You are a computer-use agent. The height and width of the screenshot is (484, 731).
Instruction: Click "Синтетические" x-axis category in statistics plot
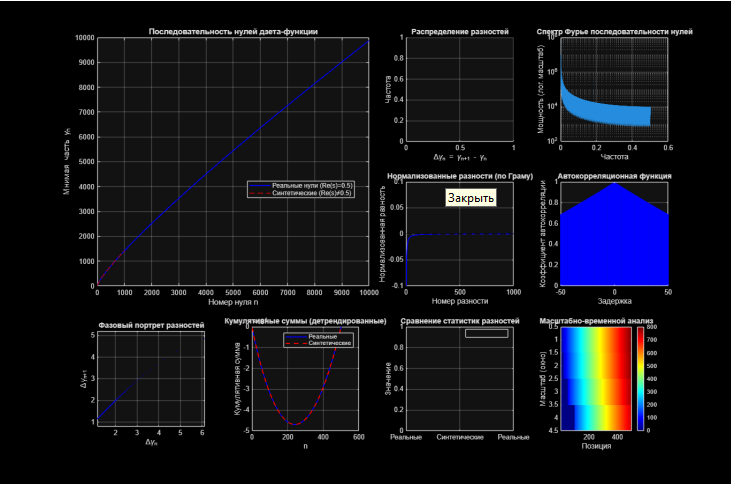pyautogui.click(x=459, y=438)
